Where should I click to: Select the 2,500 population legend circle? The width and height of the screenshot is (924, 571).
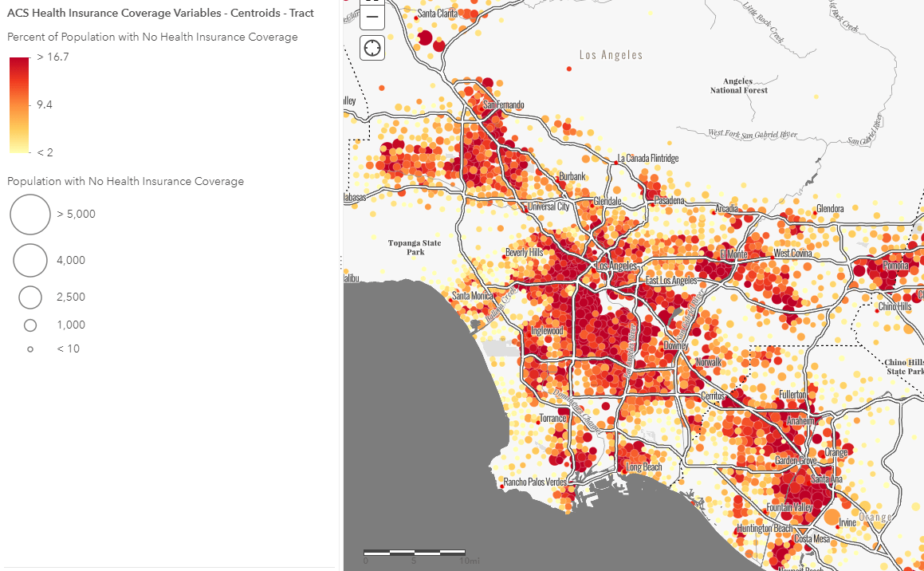pos(30,297)
